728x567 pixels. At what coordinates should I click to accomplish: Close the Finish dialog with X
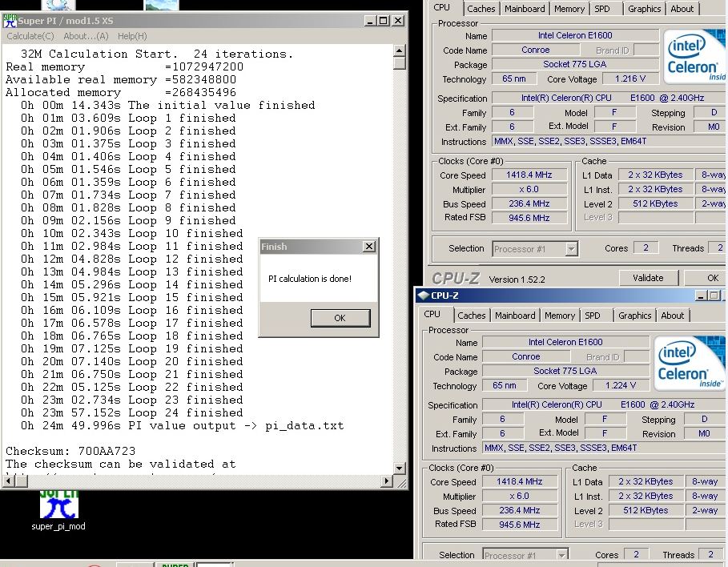[x=368, y=247]
